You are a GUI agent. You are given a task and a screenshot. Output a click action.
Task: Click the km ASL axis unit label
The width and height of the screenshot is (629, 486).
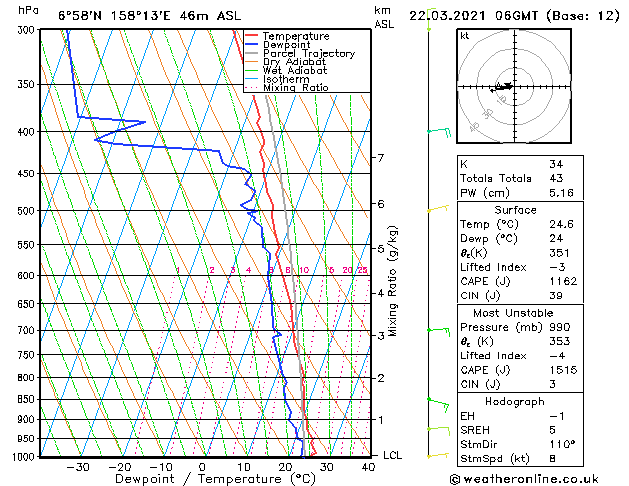[384, 17]
